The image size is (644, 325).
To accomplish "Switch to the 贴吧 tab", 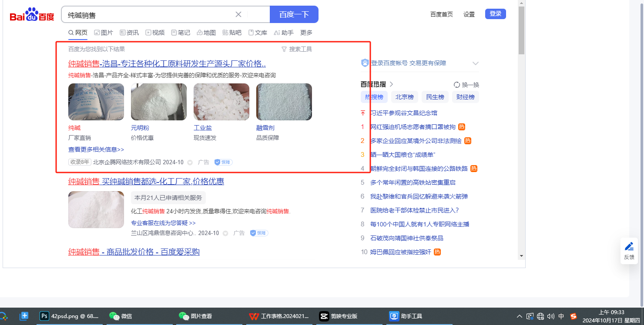I will [232, 33].
